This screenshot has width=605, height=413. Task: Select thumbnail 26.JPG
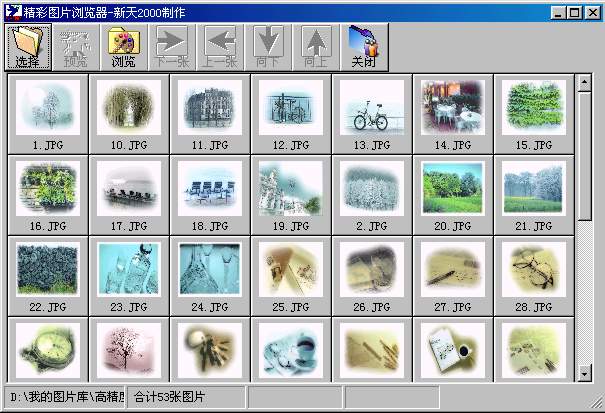coord(372,269)
